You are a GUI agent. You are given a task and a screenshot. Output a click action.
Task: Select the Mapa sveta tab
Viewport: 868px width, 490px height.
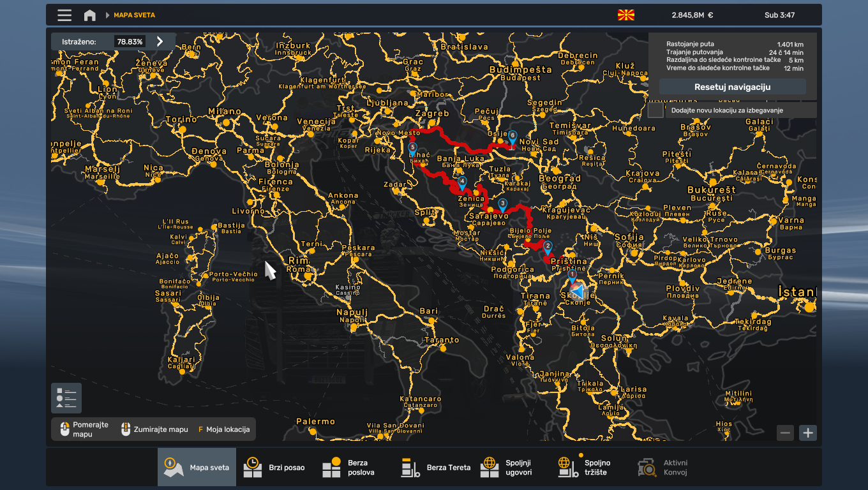[197, 468]
